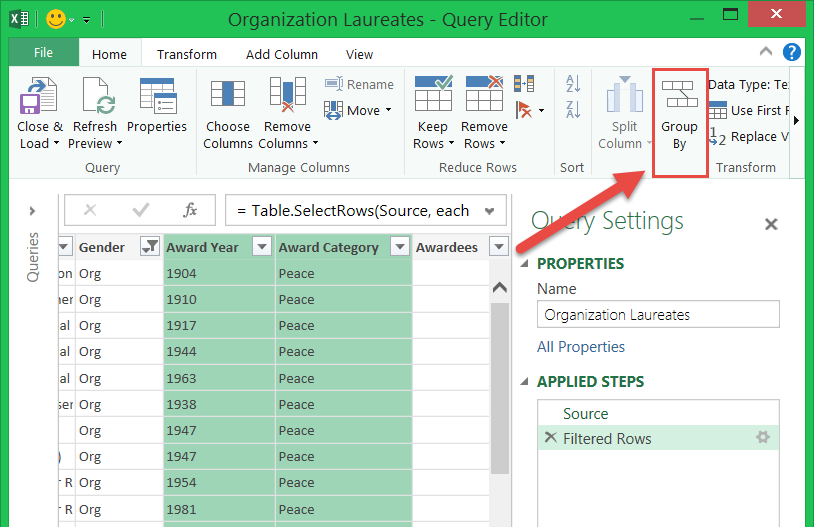This screenshot has width=814, height=527.
Task: Open the Award Year column filter dropdown
Action: point(262,247)
